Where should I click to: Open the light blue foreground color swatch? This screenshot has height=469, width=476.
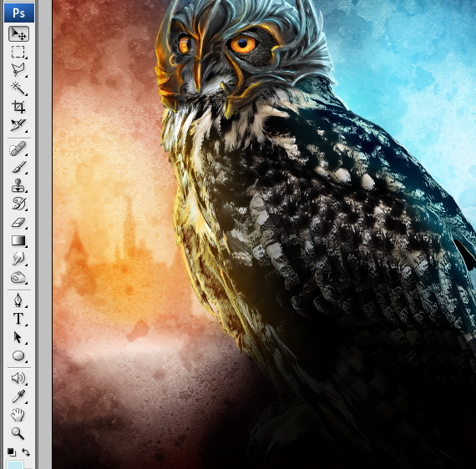coord(15,465)
